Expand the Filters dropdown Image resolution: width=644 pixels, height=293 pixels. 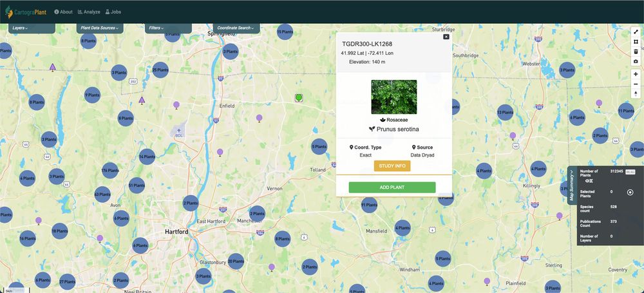click(168, 28)
